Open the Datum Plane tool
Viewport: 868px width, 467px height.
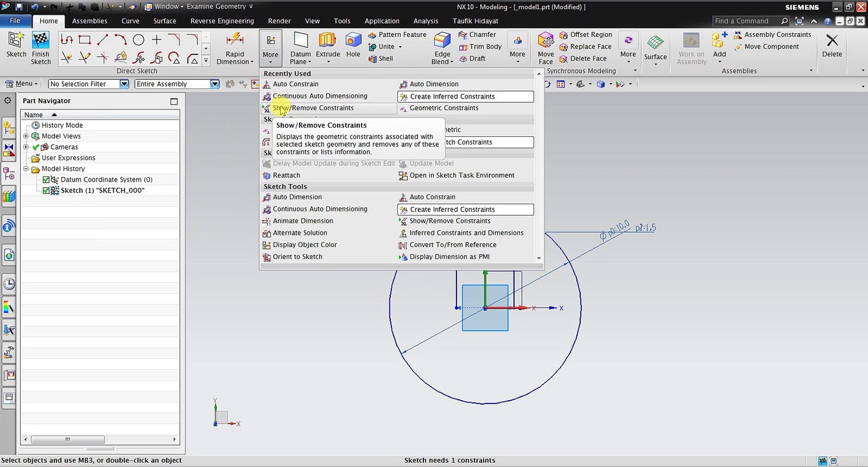(300, 47)
